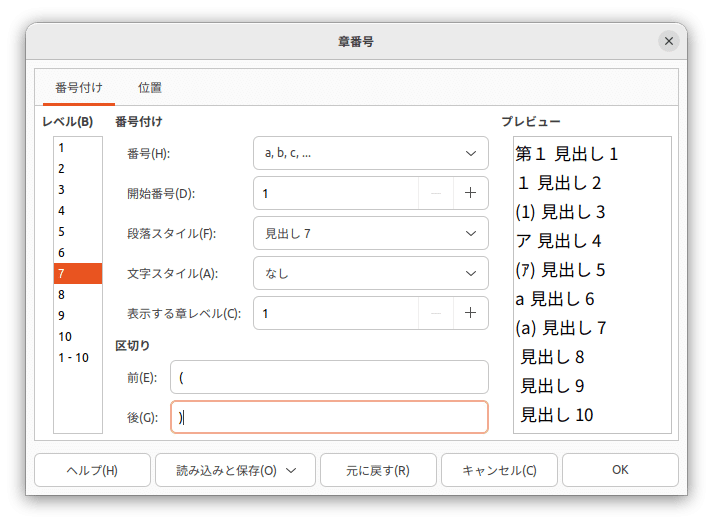Click the 前 separator input field
This screenshot has height=524, width=713.
pyautogui.click(x=329, y=377)
